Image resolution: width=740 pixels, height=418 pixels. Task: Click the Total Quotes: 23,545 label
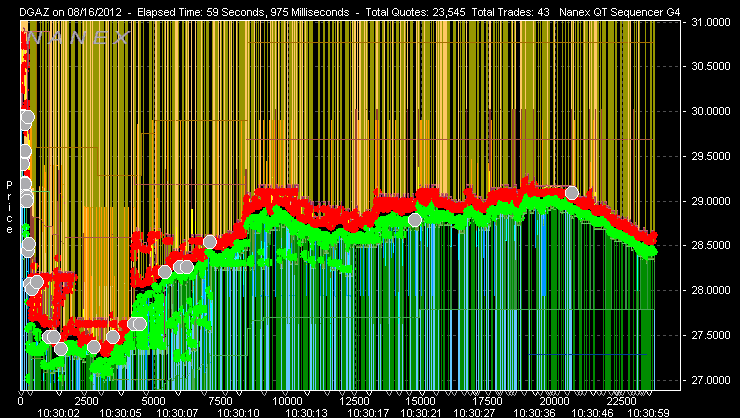tap(413, 12)
